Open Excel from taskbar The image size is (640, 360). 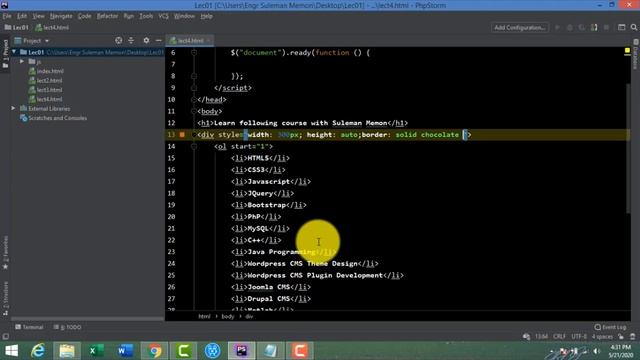[x=96, y=351]
